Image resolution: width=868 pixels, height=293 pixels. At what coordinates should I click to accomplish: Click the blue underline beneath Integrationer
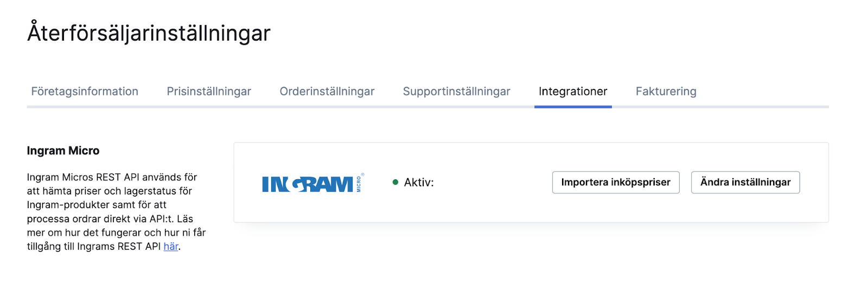[573, 107]
